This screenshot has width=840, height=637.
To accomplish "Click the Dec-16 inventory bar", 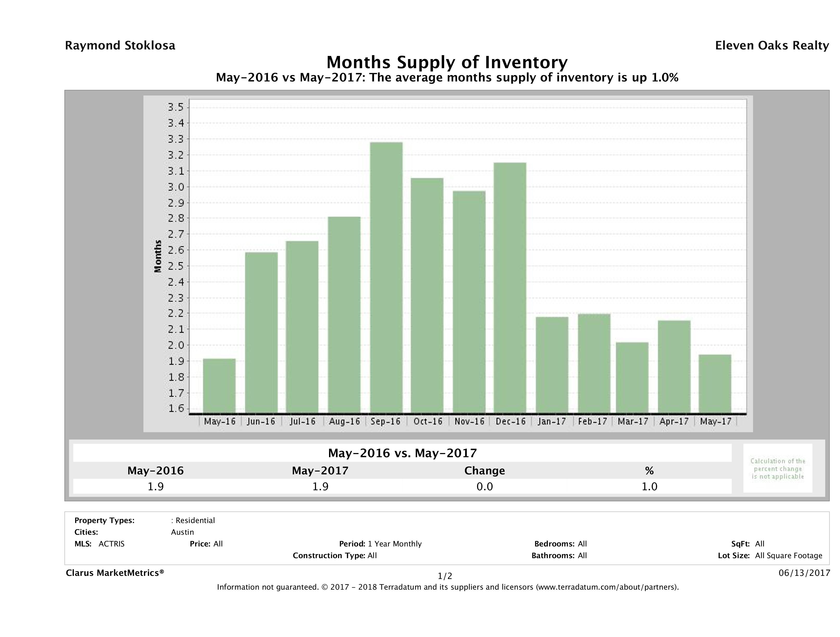I will tap(510, 287).
